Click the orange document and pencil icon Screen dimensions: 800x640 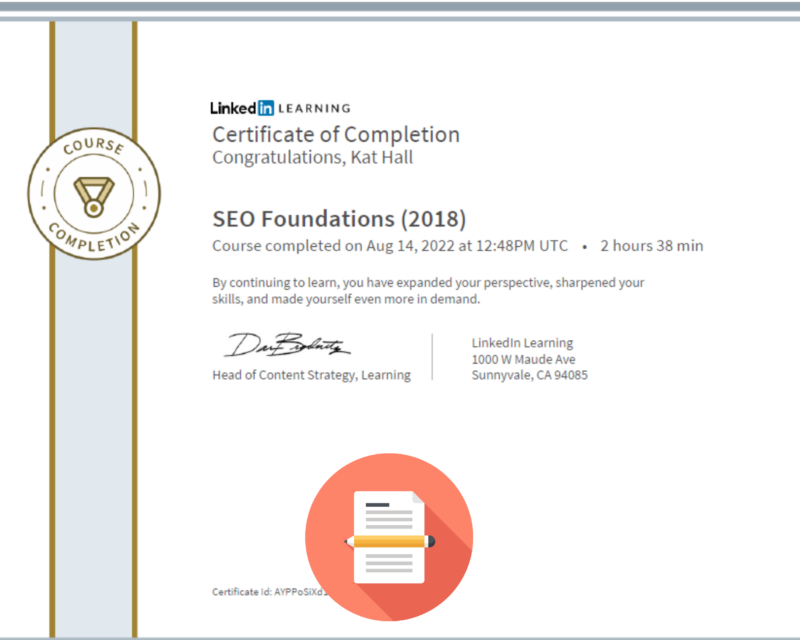pyautogui.click(x=389, y=537)
